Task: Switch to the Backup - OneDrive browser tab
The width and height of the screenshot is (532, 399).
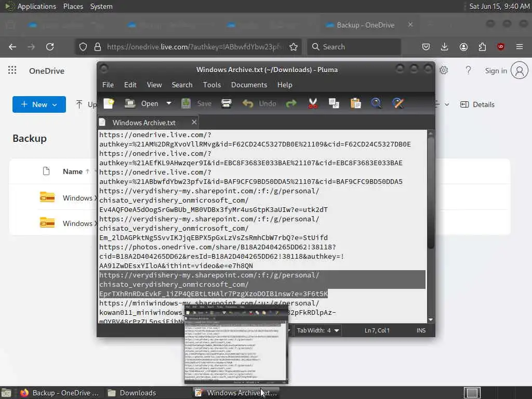Action: (x=365, y=25)
